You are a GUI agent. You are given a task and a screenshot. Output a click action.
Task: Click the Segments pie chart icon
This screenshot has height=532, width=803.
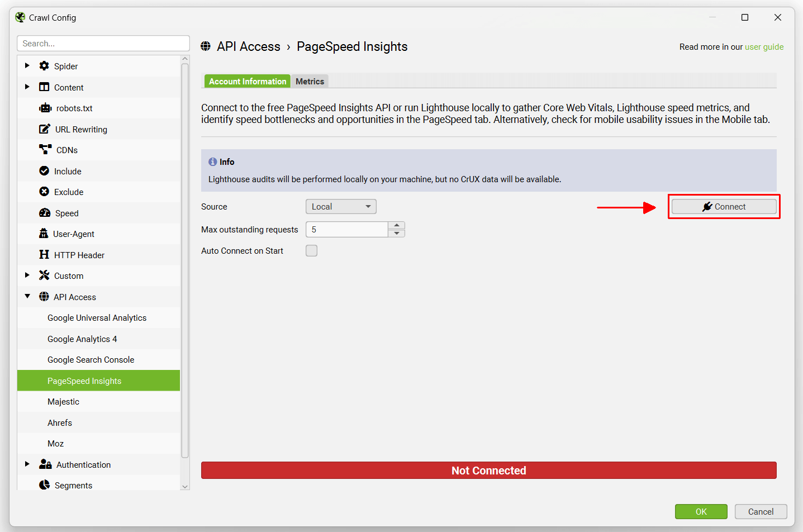(x=44, y=485)
